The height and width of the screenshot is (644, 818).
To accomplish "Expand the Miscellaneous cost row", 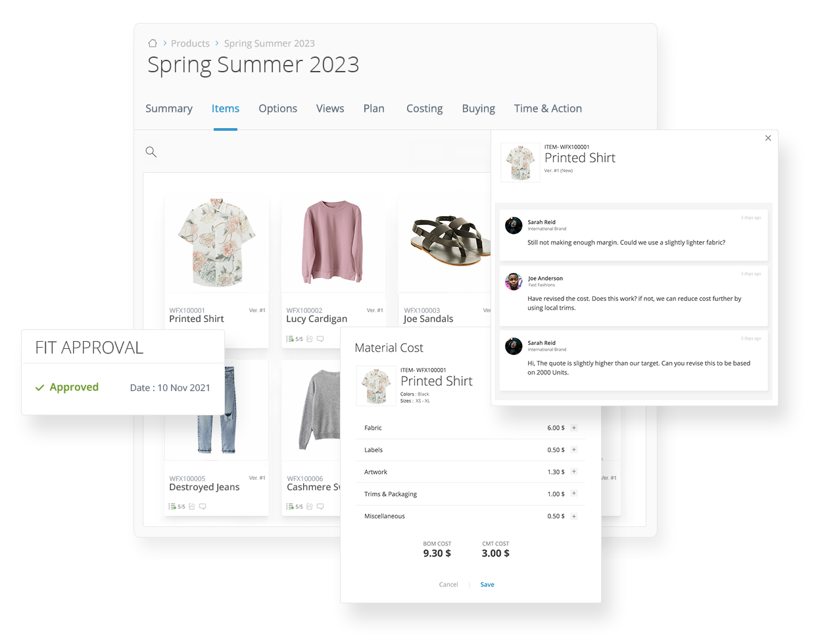I will (574, 517).
